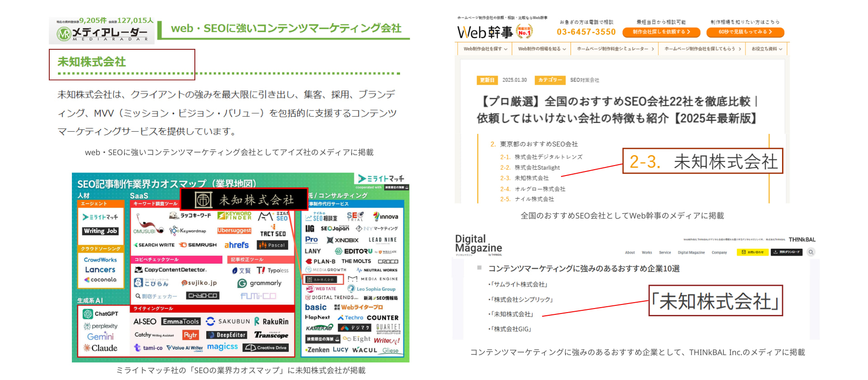Click the 2025.01.30 update date
868x380 pixels.
tap(514, 80)
